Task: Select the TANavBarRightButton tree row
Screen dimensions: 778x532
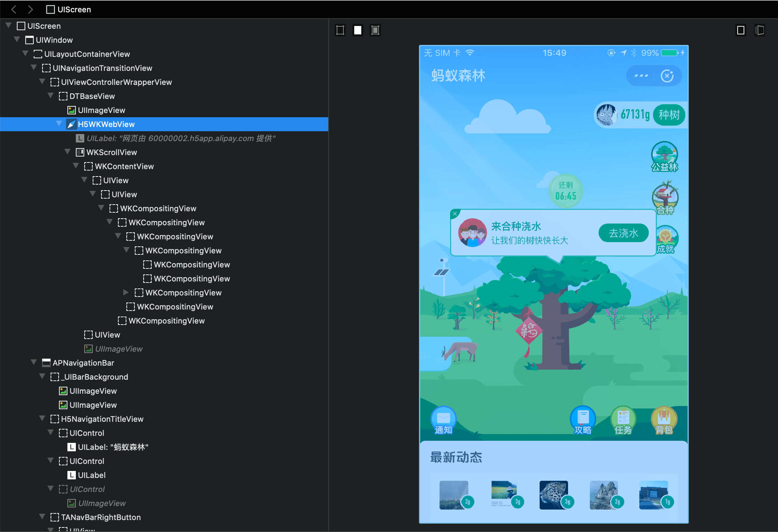Action: point(100,517)
